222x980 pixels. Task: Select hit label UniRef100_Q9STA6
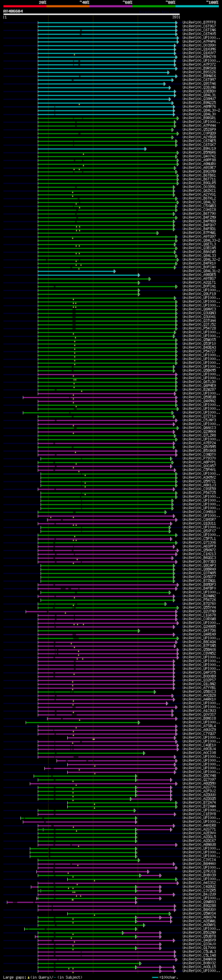tap(199, 84)
